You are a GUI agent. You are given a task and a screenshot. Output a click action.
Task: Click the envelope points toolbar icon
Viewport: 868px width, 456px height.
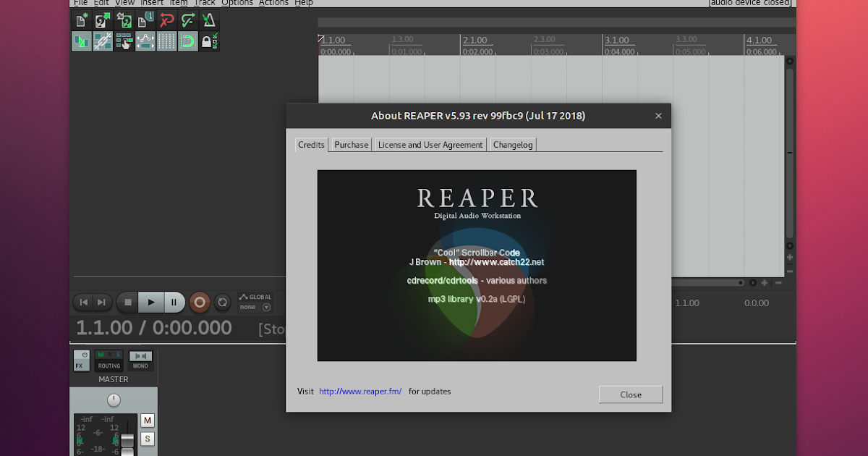(145, 41)
